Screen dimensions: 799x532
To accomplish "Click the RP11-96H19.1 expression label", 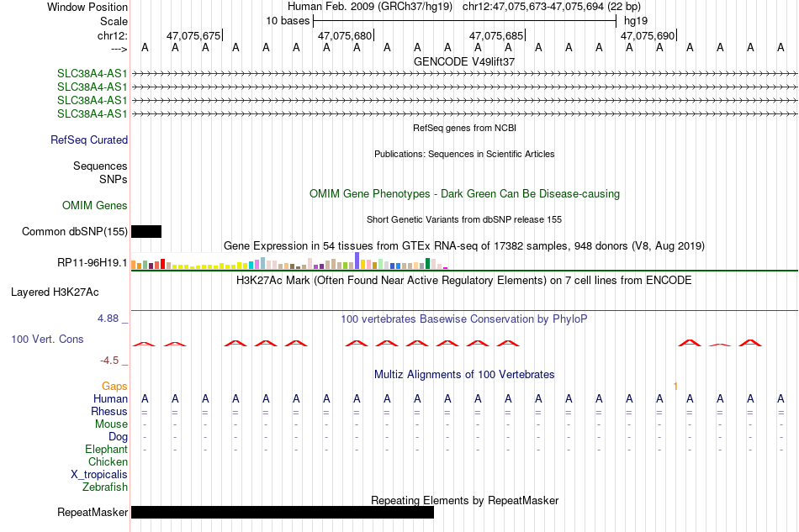I will (x=93, y=263).
